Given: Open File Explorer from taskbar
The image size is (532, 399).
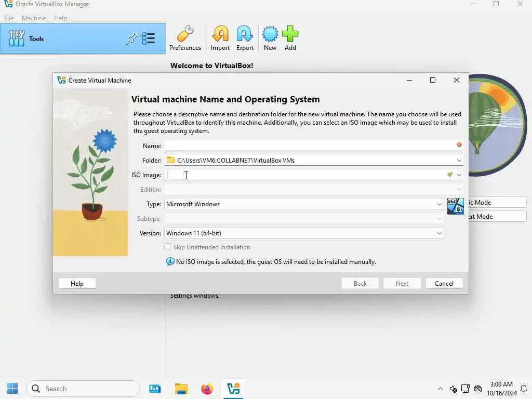Looking at the screenshot, I should [x=181, y=389].
